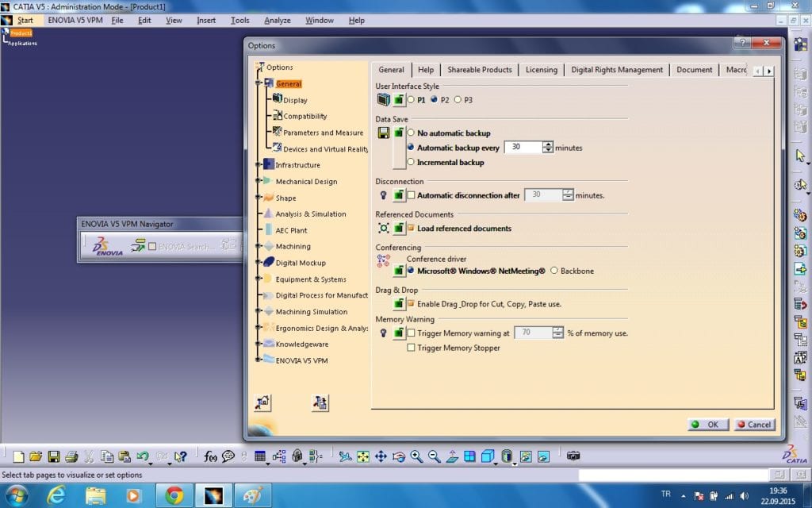Select the P3 user interface style

point(458,100)
